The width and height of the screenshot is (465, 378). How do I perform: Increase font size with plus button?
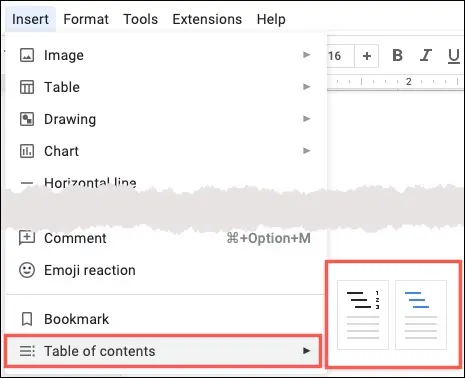[x=367, y=56]
